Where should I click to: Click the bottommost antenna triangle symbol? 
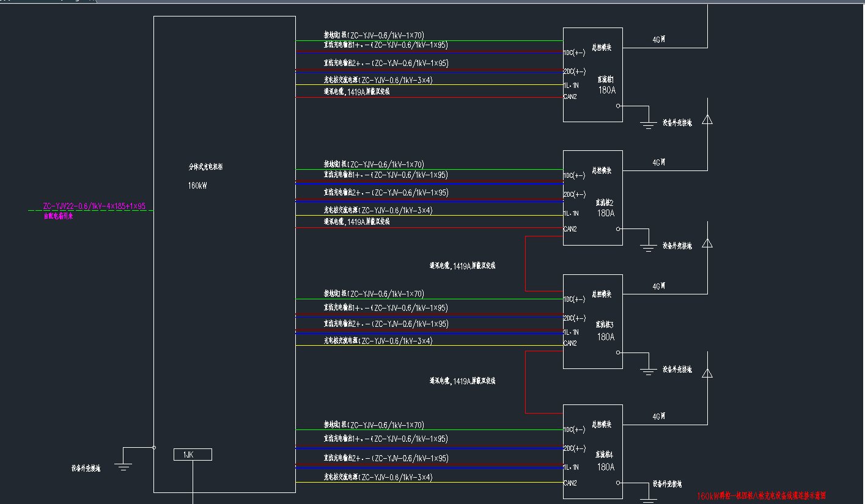click(707, 373)
